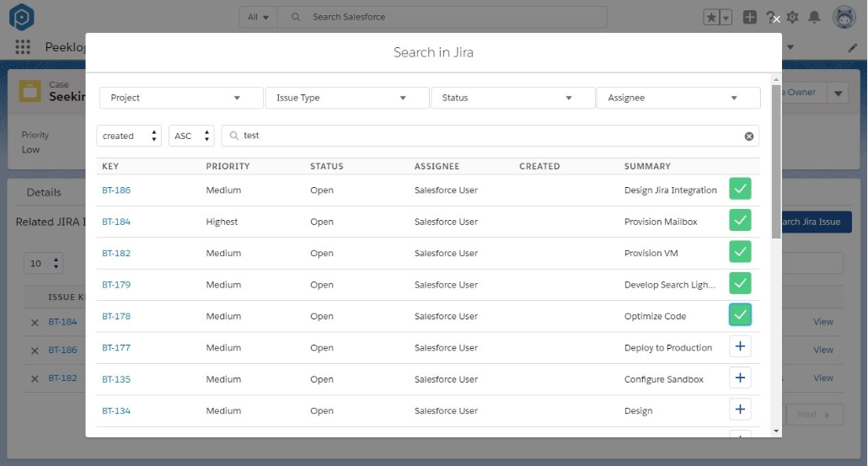Click the Case record folder icon
The image size is (868, 466).
coord(29,91)
